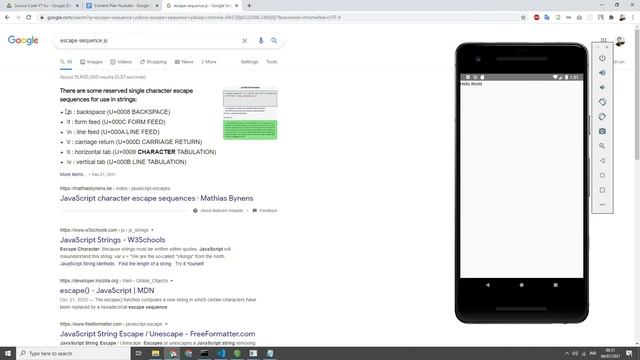The height and width of the screenshot is (360, 640).
Task: Open JavaScript character escape sequences Mathias Bynens
Action: pyautogui.click(x=156, y=198)
